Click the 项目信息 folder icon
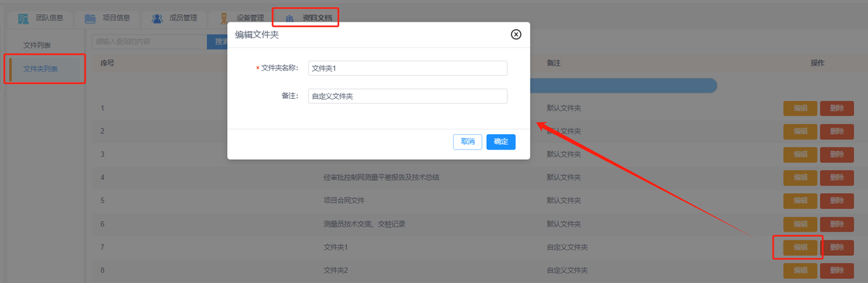The height and width of the screenshot is (283, 868). click(x=90, y=18)
